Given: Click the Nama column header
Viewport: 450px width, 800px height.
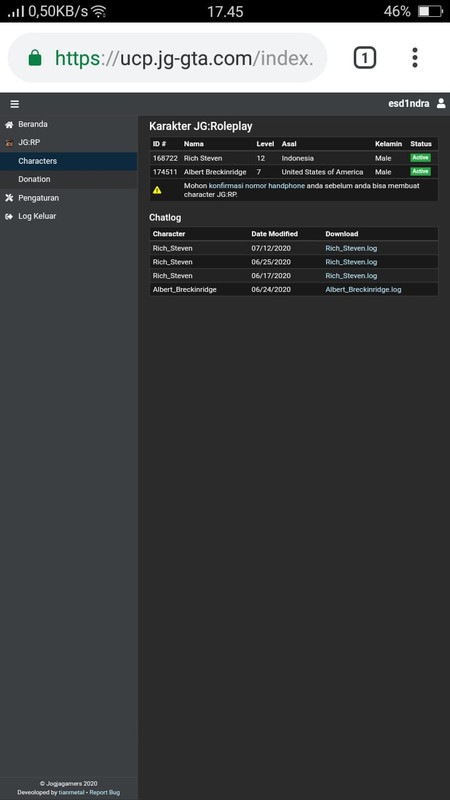Looking at the screenshot, I should 194,144.
